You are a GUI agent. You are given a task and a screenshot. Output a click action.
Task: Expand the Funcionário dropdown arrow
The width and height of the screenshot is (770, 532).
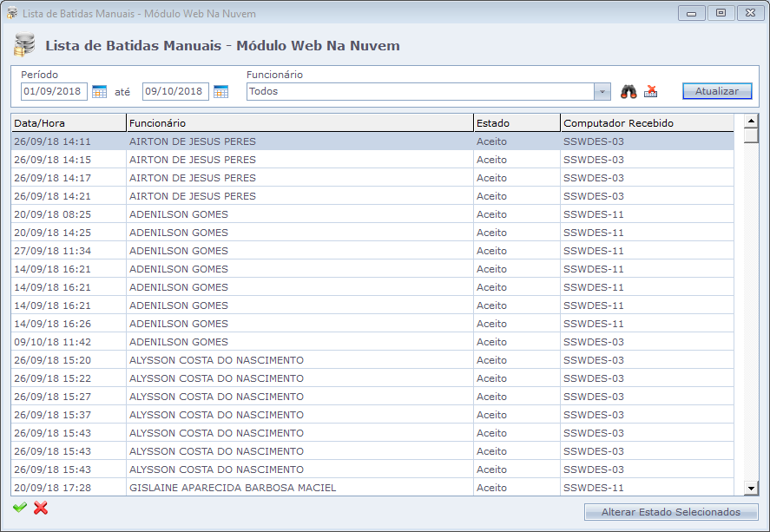click(x=602, y=91)
